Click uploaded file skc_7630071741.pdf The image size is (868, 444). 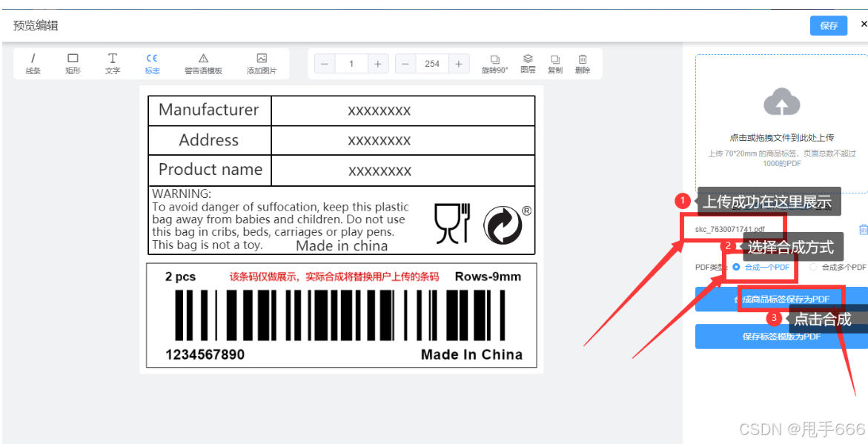pyautogui.click(x=730, y=229)
